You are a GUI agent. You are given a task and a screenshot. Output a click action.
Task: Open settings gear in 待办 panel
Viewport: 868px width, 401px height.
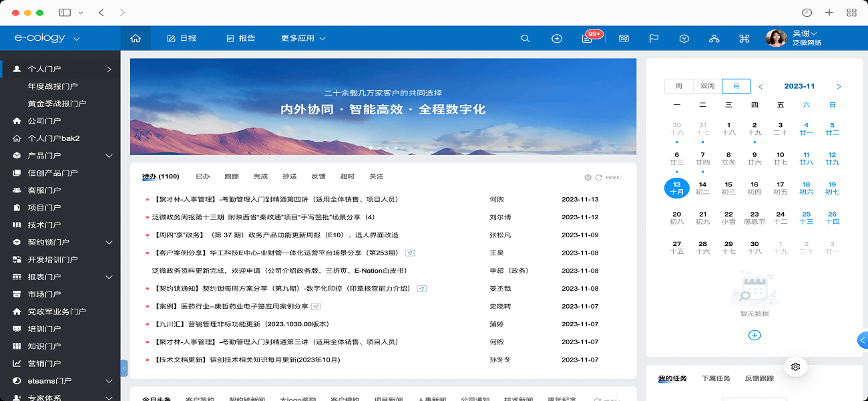(x=588, y=177)
